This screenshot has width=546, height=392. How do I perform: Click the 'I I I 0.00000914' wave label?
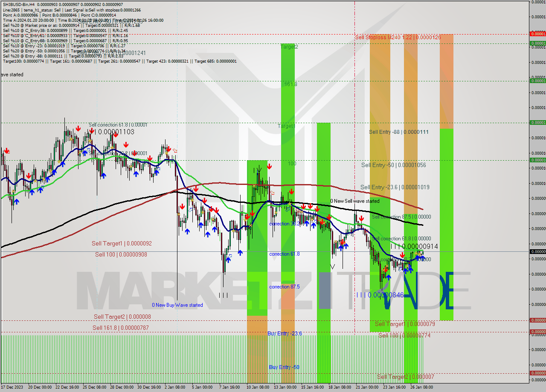tap(414, 246)
